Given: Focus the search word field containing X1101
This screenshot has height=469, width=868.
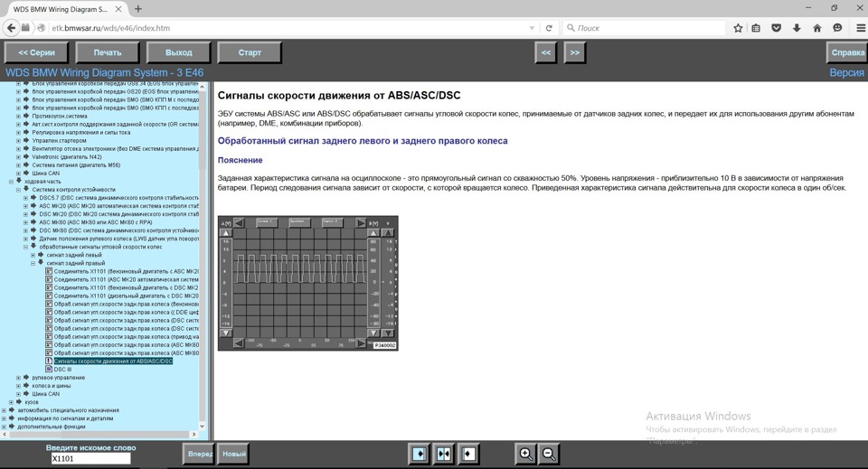Looking at the screenshot, I should (x=90, y=458).
